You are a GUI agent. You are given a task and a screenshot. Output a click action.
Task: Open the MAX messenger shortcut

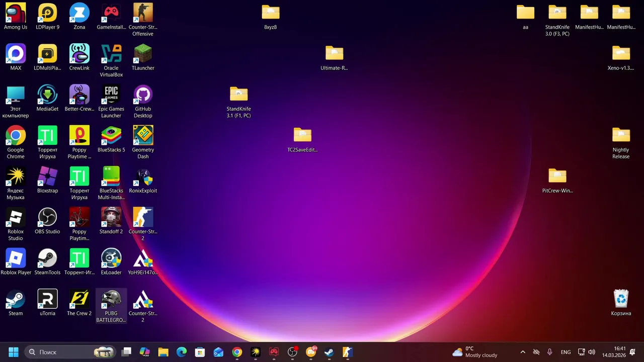click(x=16, y=58)
